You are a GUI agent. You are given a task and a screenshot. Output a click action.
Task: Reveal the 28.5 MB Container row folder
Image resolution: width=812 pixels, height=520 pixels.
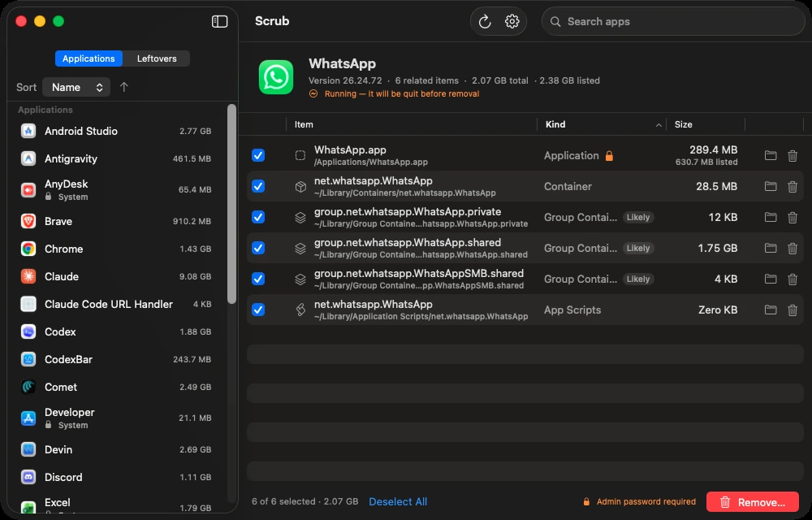click(x=771, y=186)
